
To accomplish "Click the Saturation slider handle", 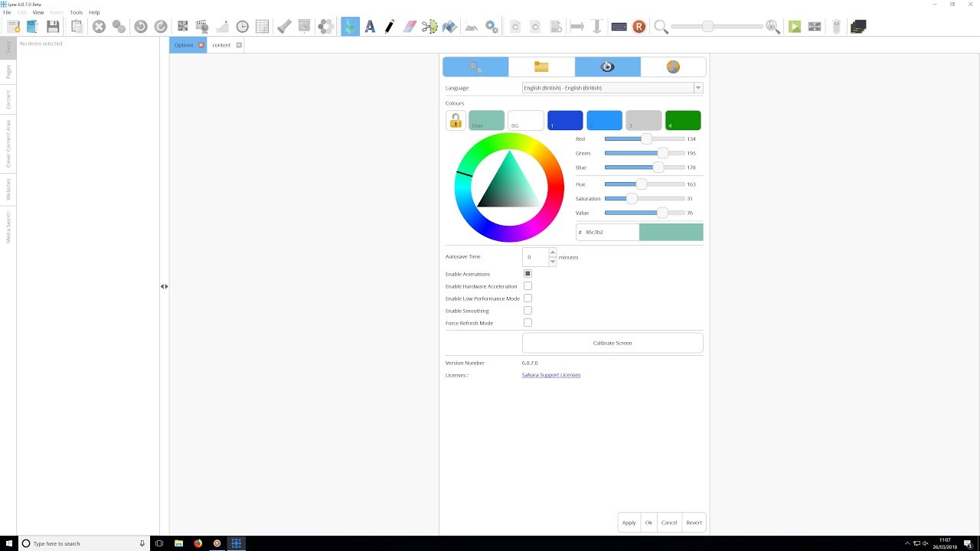I will pyautogui.click(x=632, y=199).
